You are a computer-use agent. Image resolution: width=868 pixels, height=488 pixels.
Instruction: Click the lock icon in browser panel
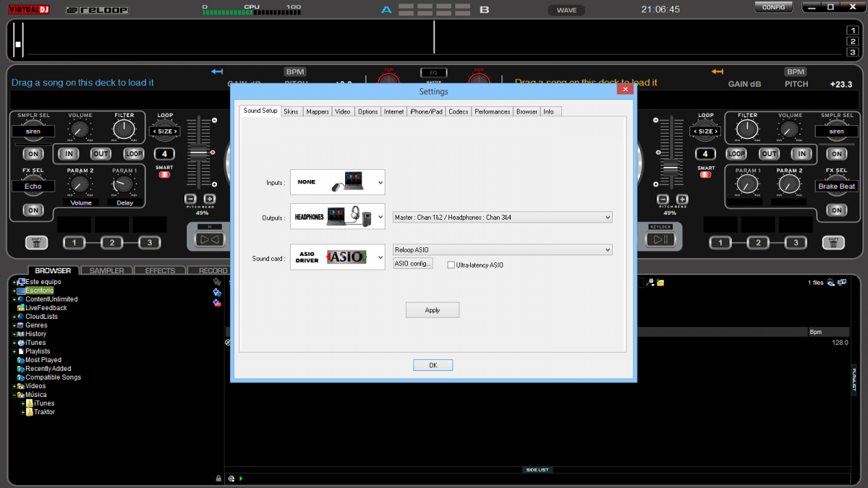coord(218,479)
